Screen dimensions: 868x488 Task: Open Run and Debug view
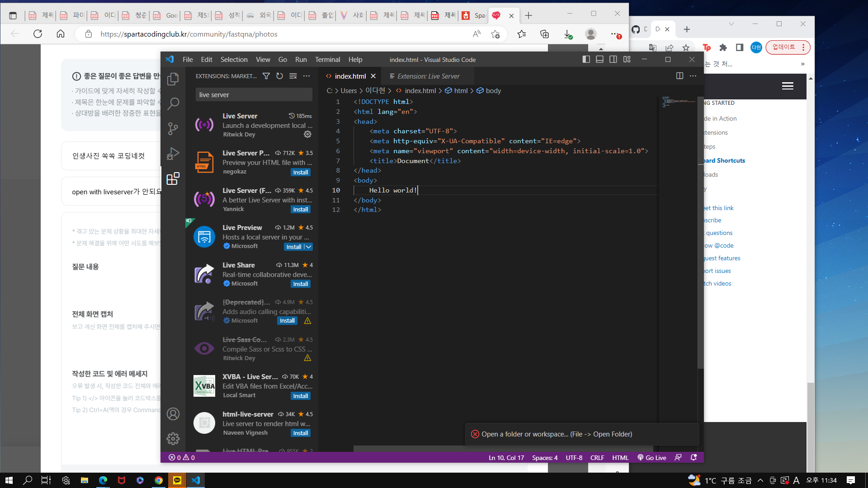tap(173, 154)
